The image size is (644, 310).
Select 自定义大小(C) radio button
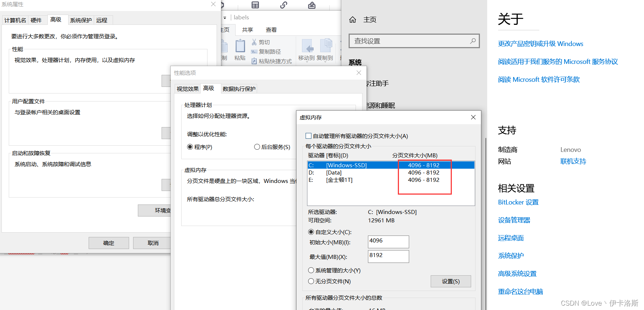pos(311,232)
